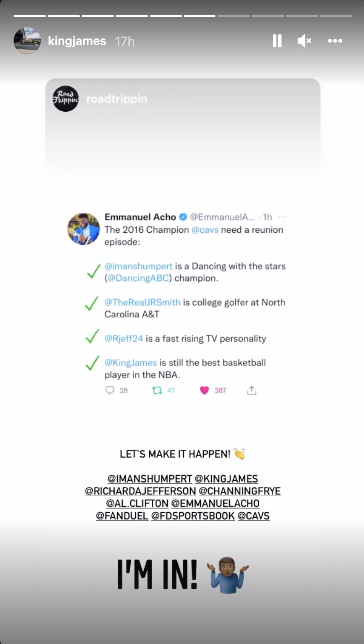Viewport: 364px width, 644px height.
Task: Click Emmanuel Acho's tweet avatar
Action: click(83, 229)
